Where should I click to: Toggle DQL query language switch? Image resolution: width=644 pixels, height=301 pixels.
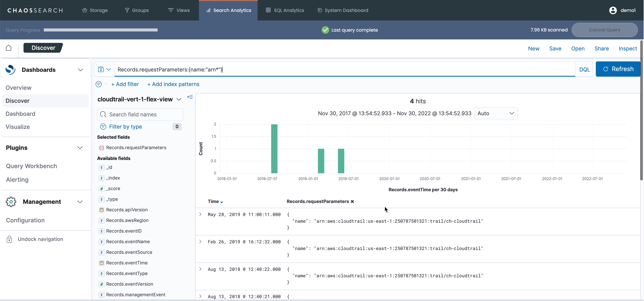point(584,69)
